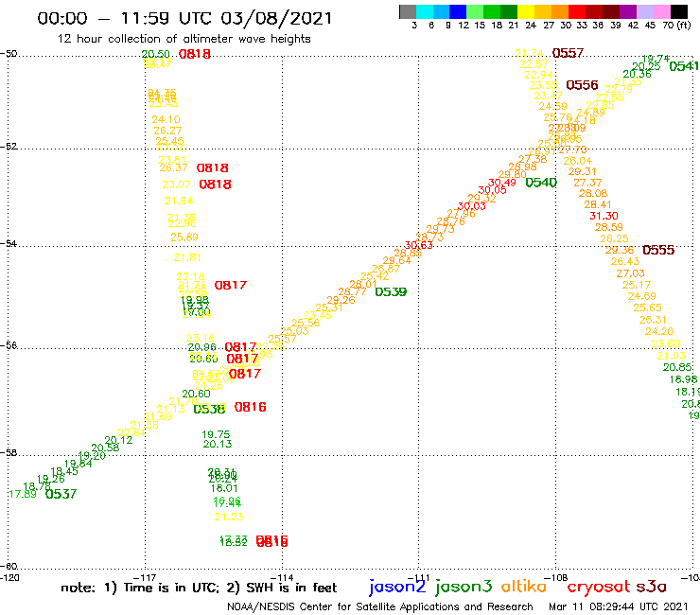Click the yellow value '21.64'

[178, 201]
